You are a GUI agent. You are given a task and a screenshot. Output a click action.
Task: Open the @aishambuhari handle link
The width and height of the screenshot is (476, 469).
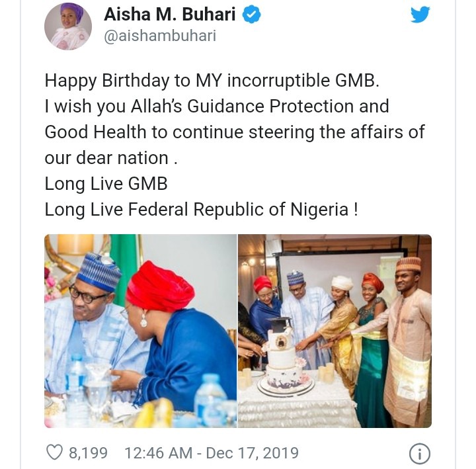coord(160,36)
